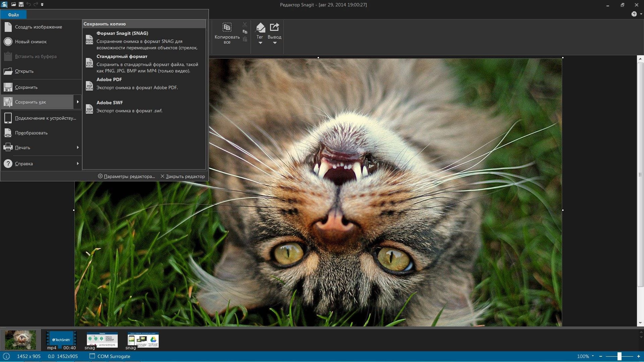The image size is (644, 362).
Task: Open the 100% zoom dropdown arrow
Action: pos(593,356)
